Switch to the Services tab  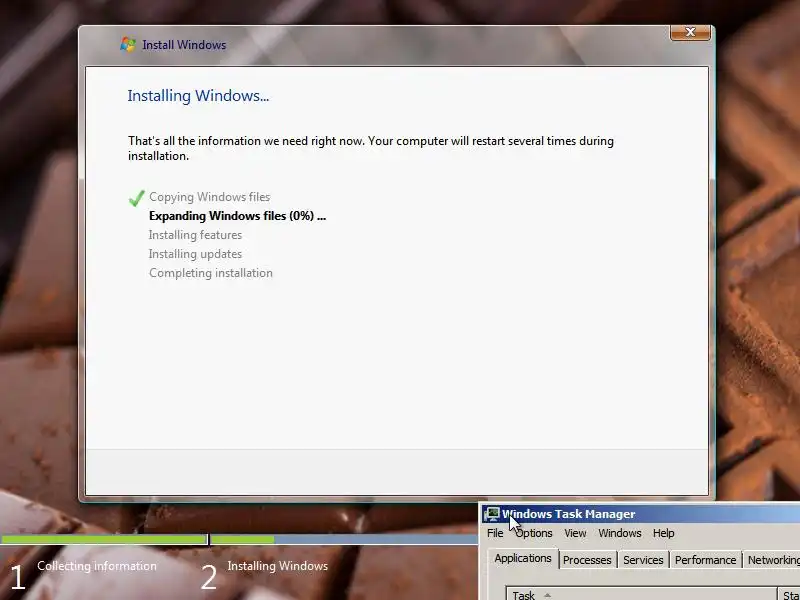643,560
